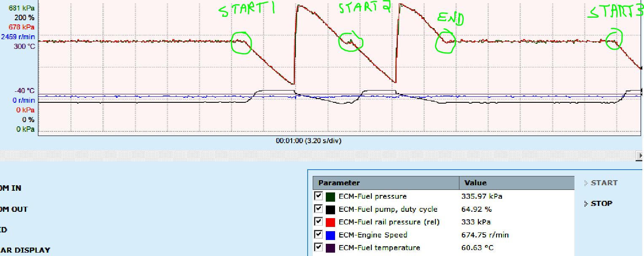Image resolution: width=644 pixels, height=256 pixels.
Task: Click the red Fuel rail pressure swatch
Action: 330,222
